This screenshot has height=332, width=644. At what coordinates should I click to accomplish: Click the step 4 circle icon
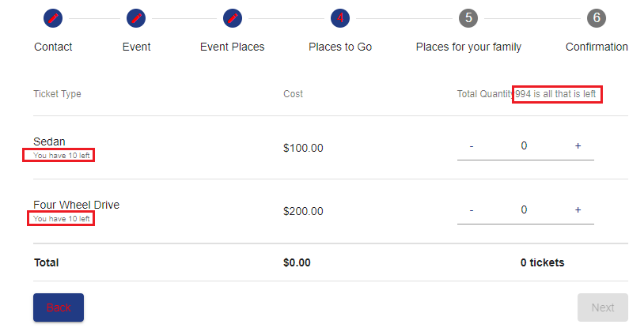(340, 17)
